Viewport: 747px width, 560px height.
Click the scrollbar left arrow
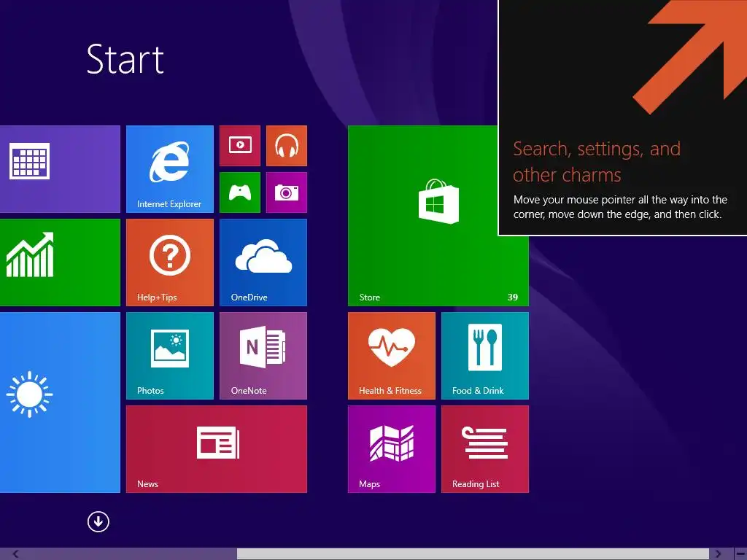[16, 554]
